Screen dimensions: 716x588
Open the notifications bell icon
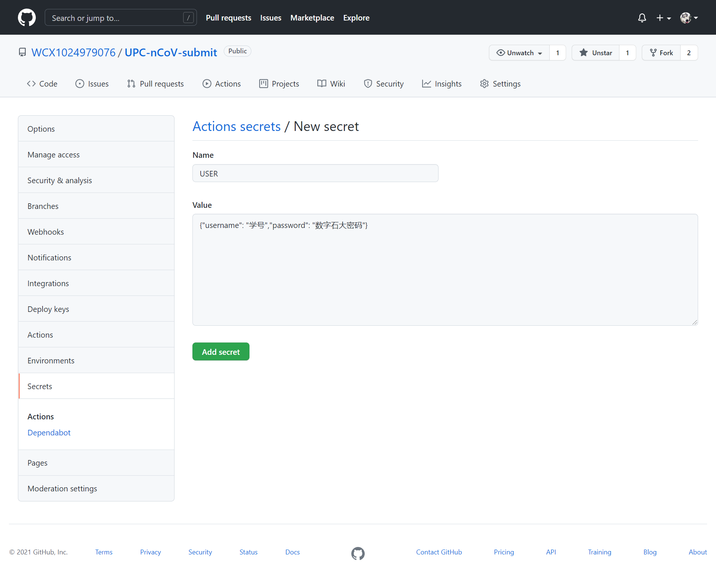click(642, 18)
